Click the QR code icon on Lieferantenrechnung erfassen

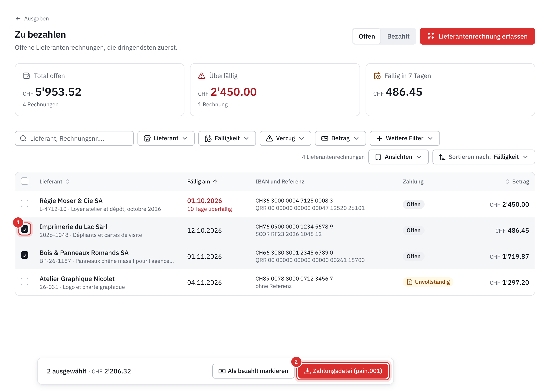[x=431, y=36]
